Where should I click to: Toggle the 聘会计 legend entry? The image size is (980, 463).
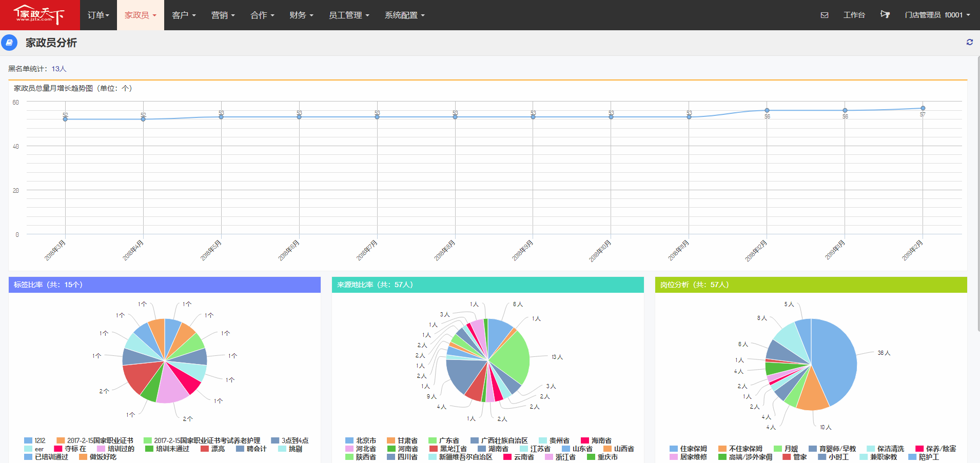point(251,449)
